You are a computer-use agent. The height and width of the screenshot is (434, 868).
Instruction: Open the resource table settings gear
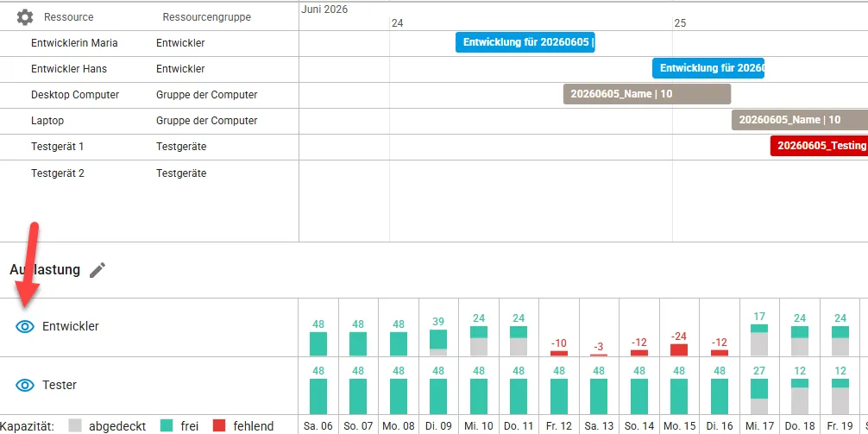[25, 17]
